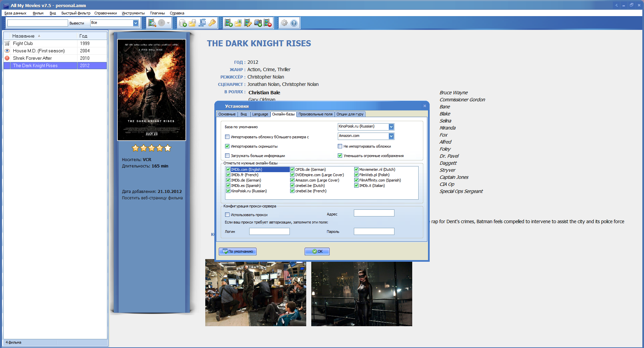Open База данных menu
Viewport: 644px width, 348px height.
15,13
